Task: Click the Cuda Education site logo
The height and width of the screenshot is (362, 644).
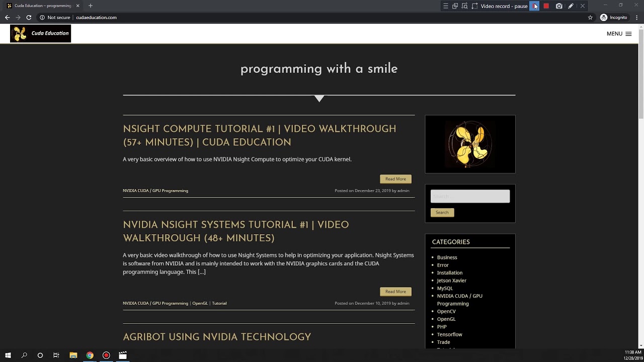Action: tap(40, 33)
